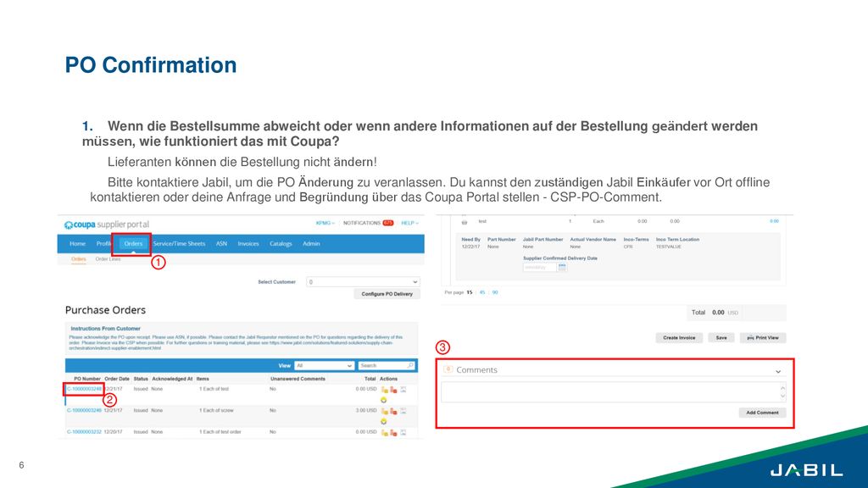The width and height of the screenshot is (868, 488).
Task: Click the 'Acknowledged At' column header
Action: click(x=172, y=379)
